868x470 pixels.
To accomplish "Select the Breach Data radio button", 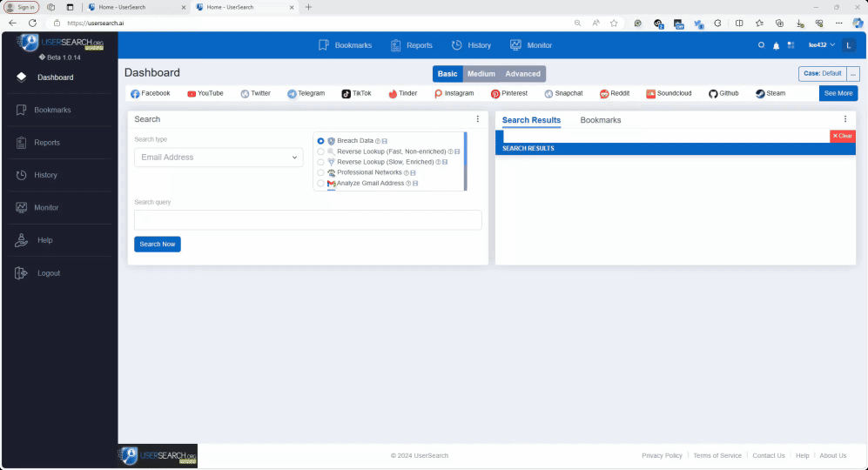I will [x=320, y=141].
